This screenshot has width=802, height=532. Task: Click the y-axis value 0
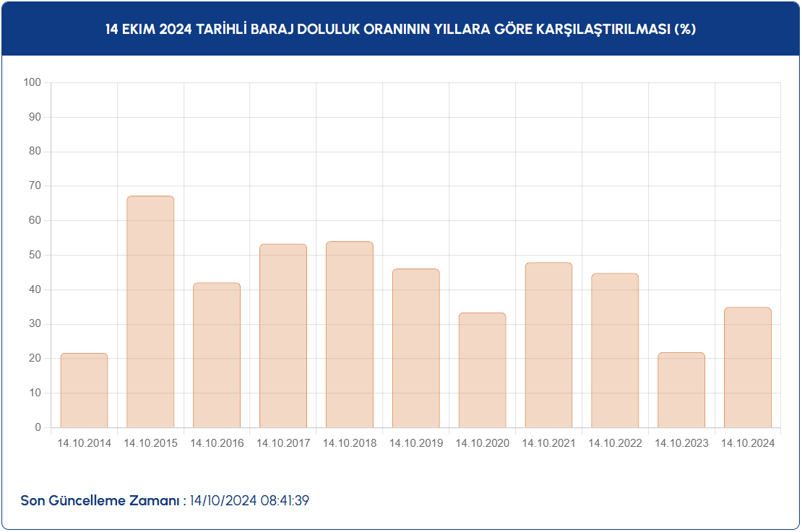click(38, 427)
